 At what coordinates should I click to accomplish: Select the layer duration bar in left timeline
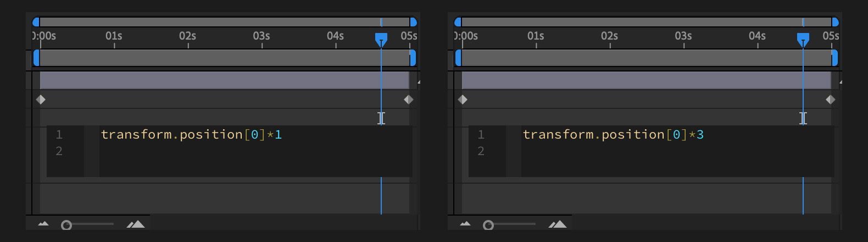point(224,80)
